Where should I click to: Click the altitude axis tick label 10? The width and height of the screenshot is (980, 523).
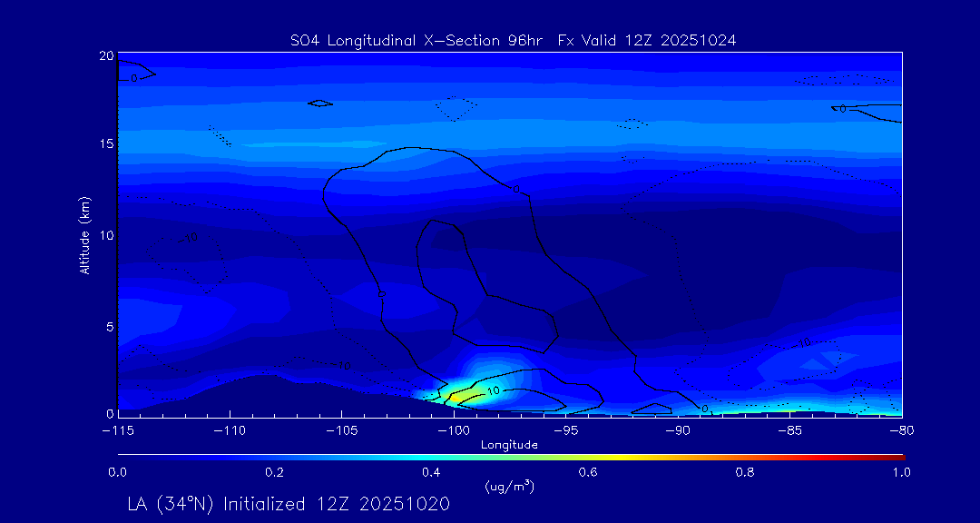[x=106, y=235]
